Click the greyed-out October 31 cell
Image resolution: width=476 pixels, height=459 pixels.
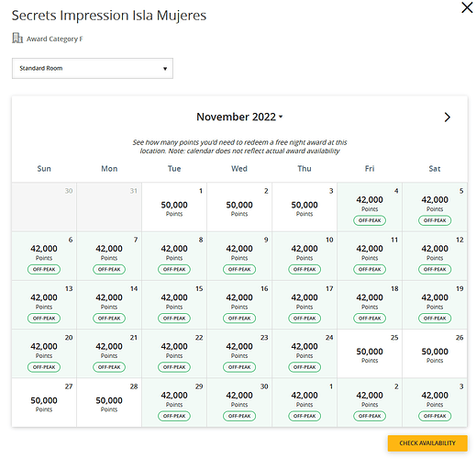(109, 207)
